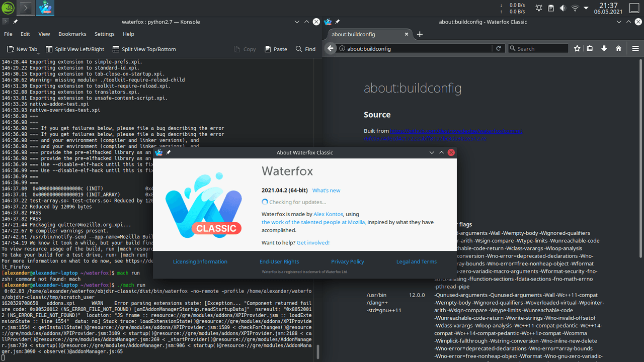This screenshot has height=362, width=644.
Task: Open the Waterfox hamburger menu
Action: [635, 49]
